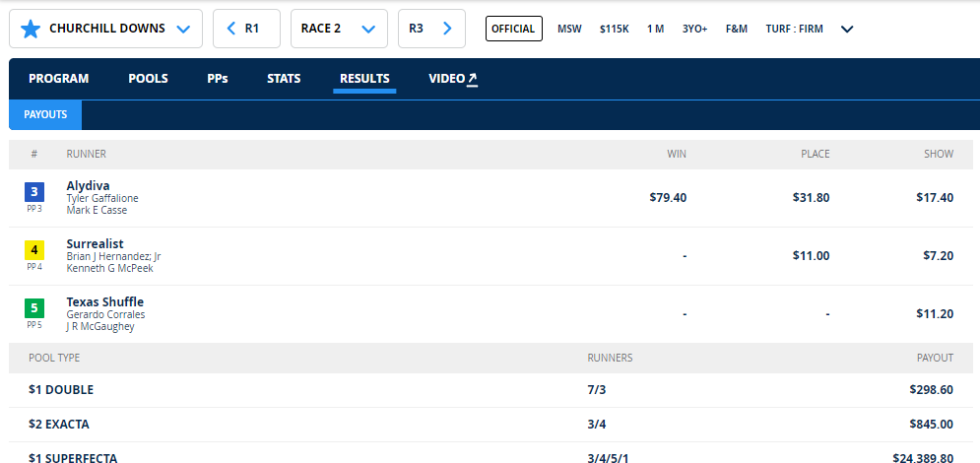The height and width of the screenshot is (463, 980).
Task: Expand race details chevron after TURF : FIRM
Action: pyautogui.click(x=847, y=29)
